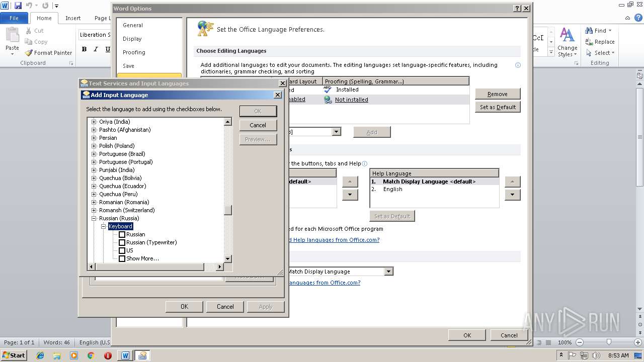
Task: Click the Replace icon in Editing group
Action: click(x=589, y=42)
